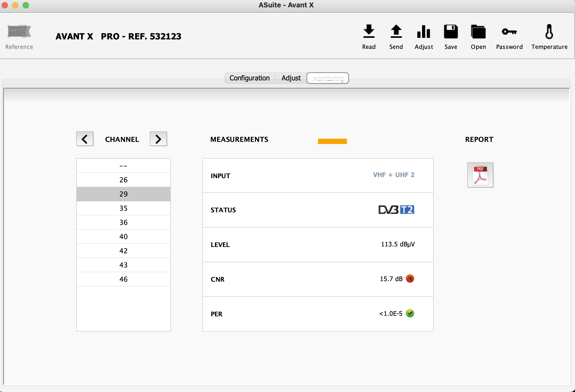575x392 pixels.
Task: Click the Send upload icon
Action: (396, 32)
